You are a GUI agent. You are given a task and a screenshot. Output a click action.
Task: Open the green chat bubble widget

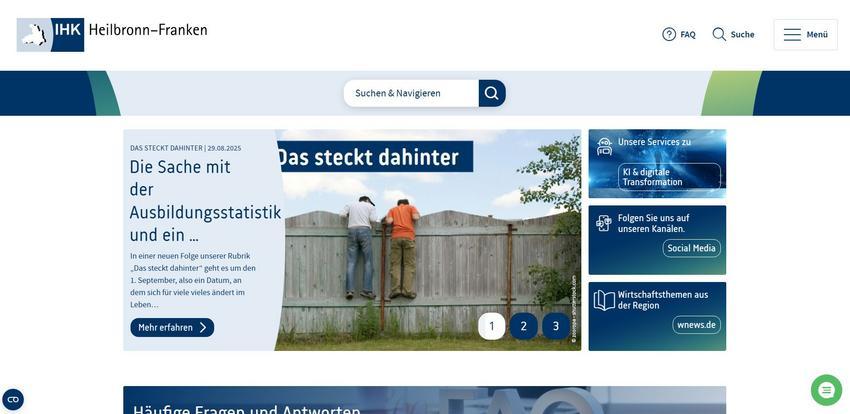tap(826, 390)
